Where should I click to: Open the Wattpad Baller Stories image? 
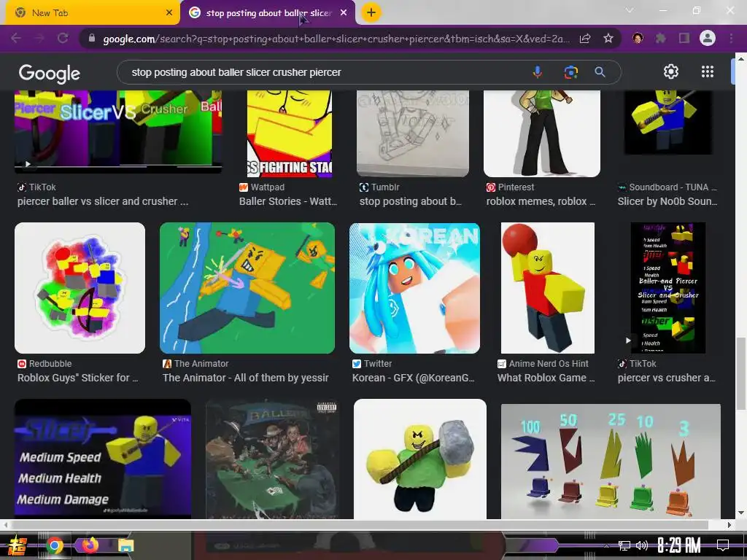point(289,133)
